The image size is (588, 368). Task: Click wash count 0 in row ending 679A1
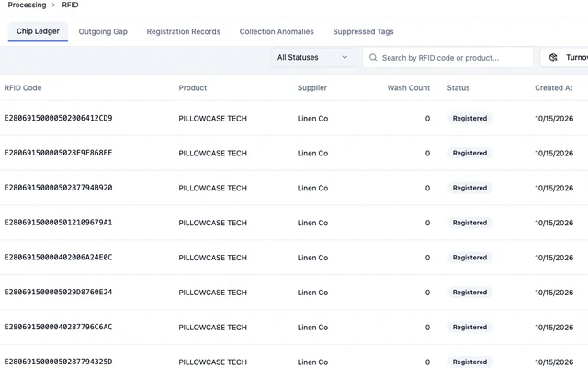(427, 223)
